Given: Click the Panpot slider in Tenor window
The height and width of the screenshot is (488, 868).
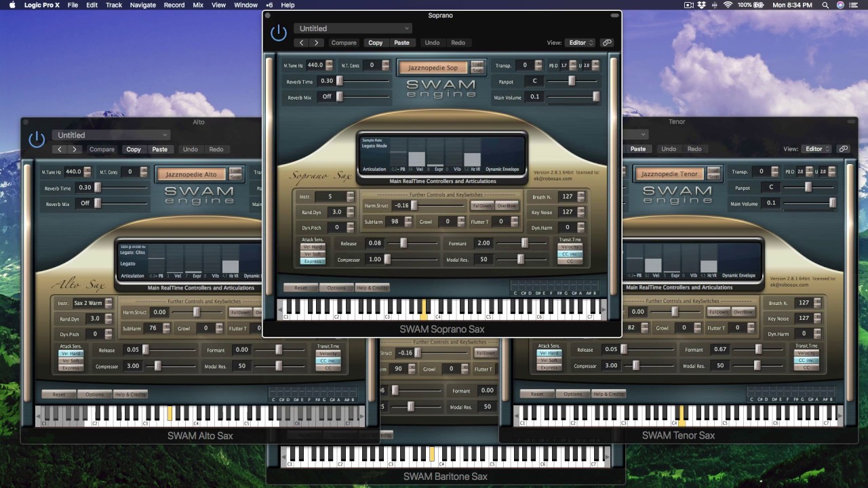Looking at the screenshot, I should coord(808,187).
